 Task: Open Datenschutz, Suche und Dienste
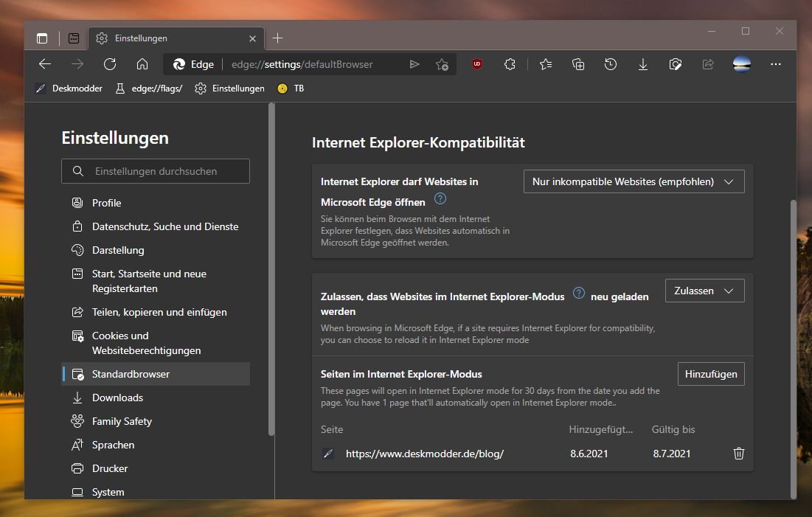tap(156, 226)
